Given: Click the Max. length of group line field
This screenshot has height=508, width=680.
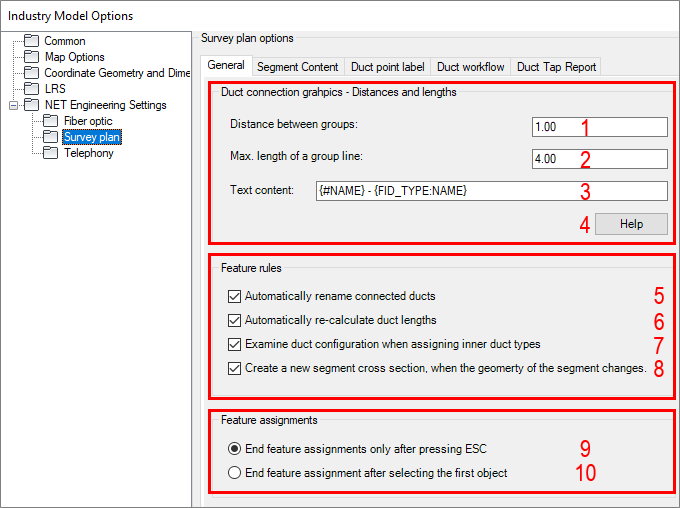Looking at the screenshot, I should click(x=600, y=159).
